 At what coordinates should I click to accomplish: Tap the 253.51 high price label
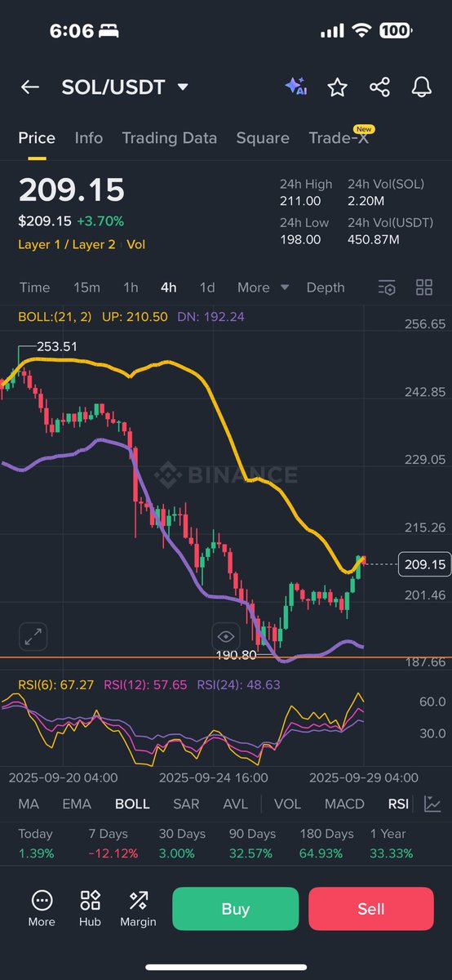pyautogui.click(x=57, y=346)
